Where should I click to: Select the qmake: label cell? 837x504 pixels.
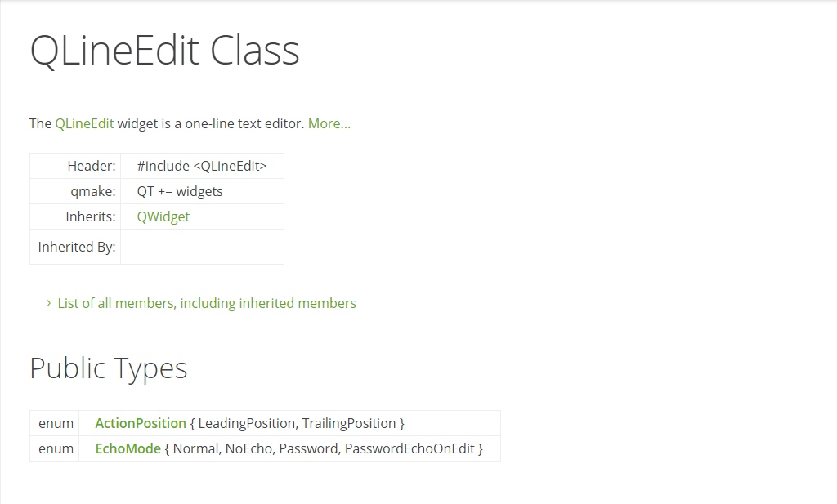pos(75,191)
